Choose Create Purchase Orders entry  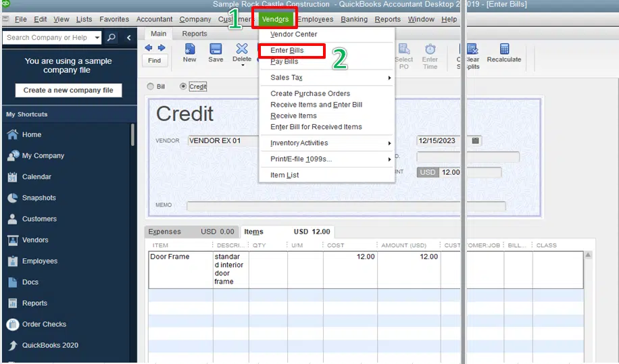pos(310,93)
